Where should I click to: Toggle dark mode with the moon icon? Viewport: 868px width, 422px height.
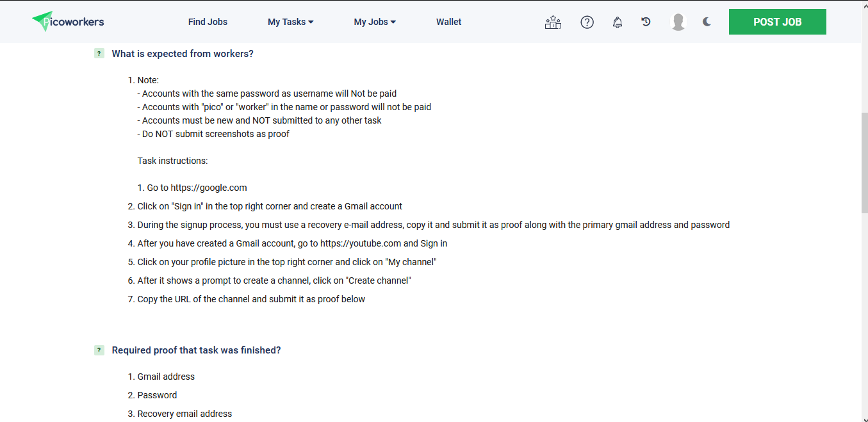(x=707, y=22)
